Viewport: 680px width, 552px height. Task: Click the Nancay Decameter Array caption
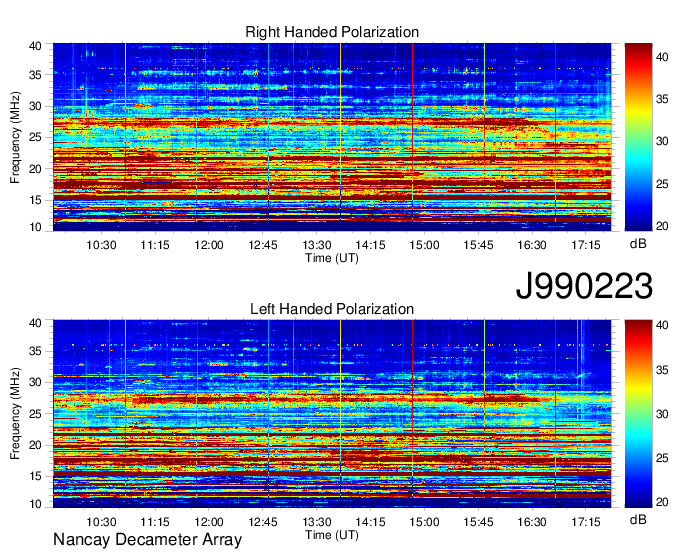point(147,540)
